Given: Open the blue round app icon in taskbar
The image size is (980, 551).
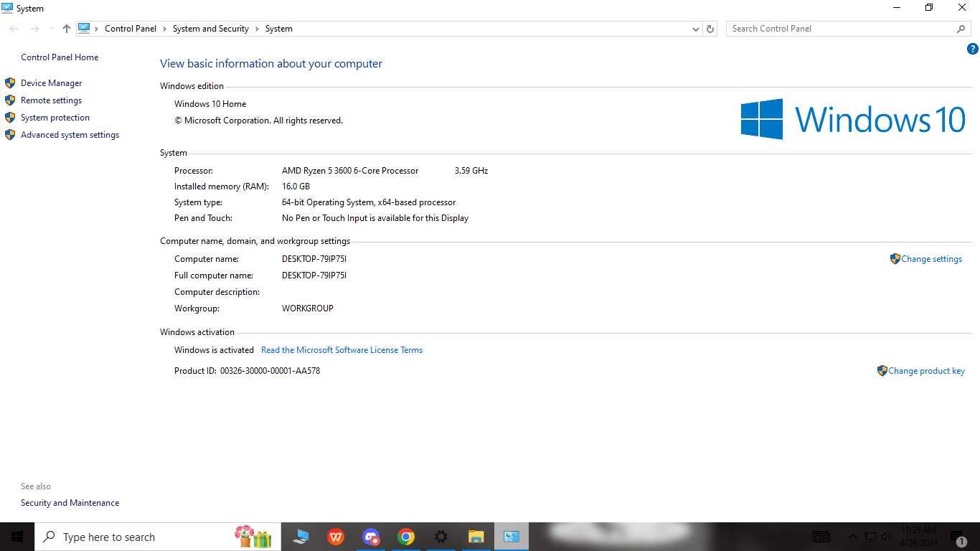Looking at the screenshot, I should pos(371,537).
